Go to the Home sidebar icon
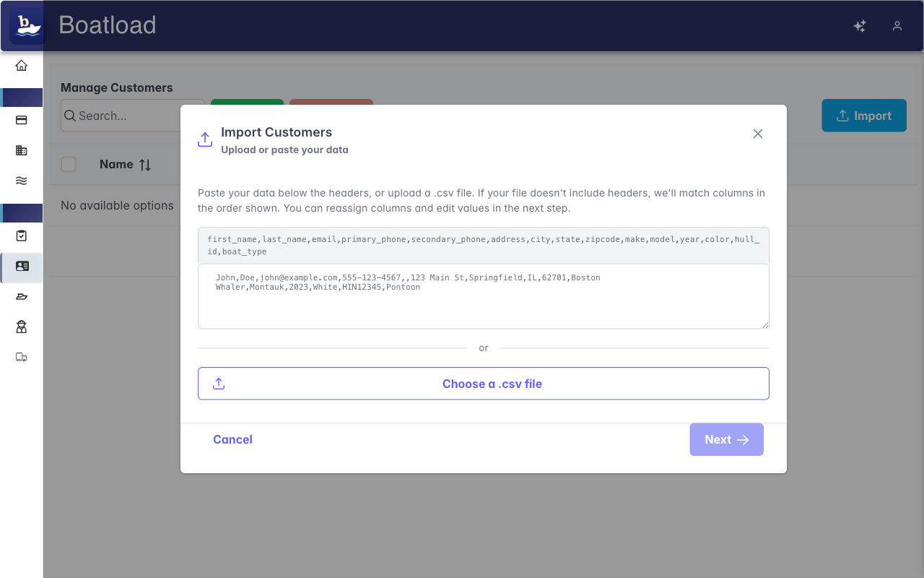Screen dimensions: 924x578 coord(22,66)
